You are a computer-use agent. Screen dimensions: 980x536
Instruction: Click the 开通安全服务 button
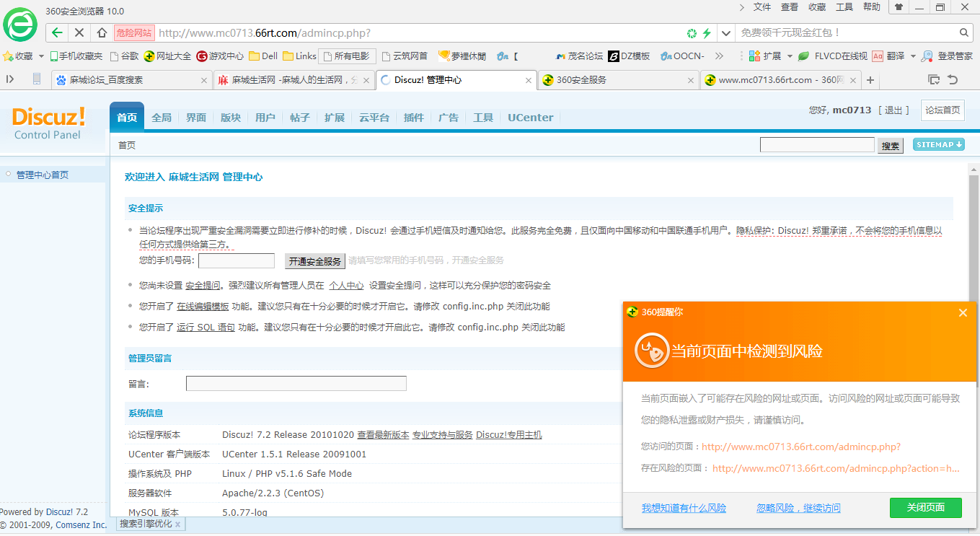[315, 261]
